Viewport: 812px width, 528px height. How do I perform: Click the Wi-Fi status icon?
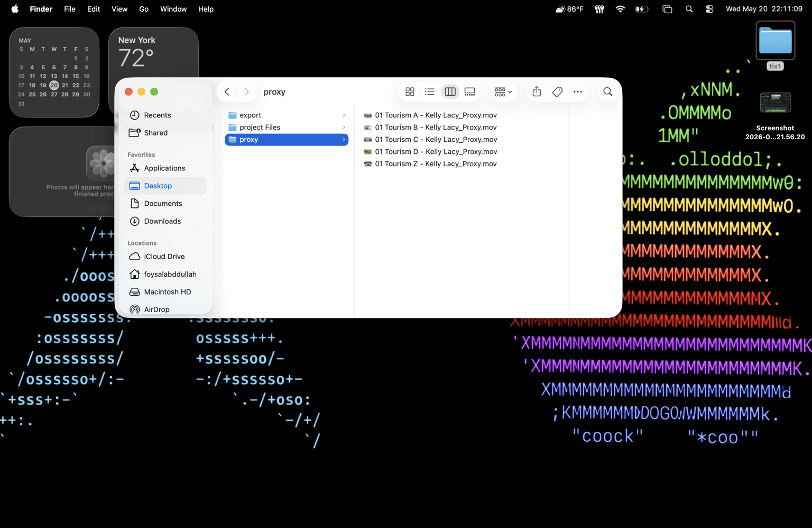tap(620, 9)
